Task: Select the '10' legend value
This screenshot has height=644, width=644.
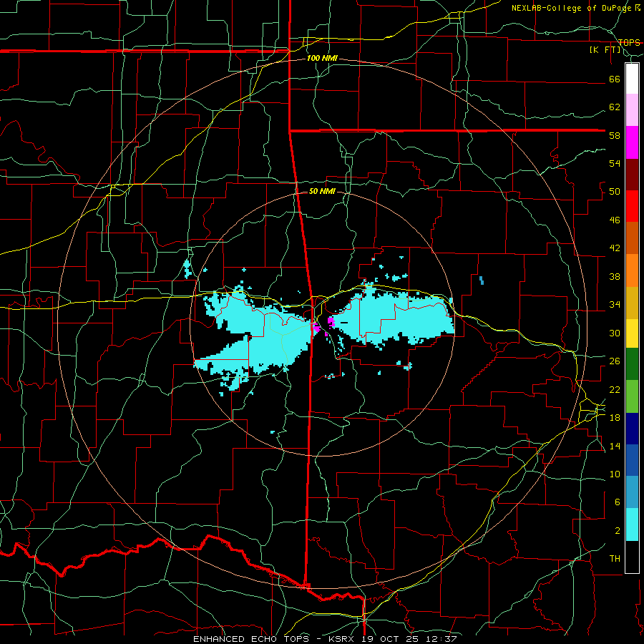Action: [x=615, y=474]
